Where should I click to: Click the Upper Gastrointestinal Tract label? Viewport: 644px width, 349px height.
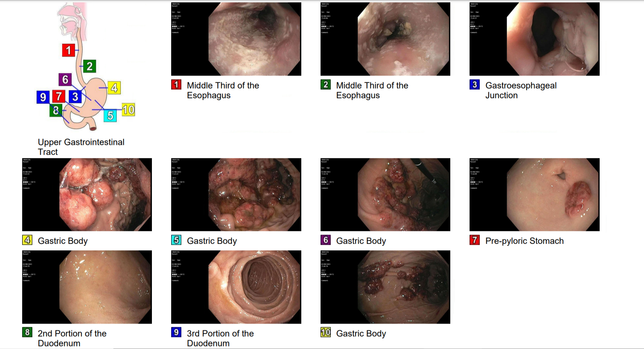81,147
